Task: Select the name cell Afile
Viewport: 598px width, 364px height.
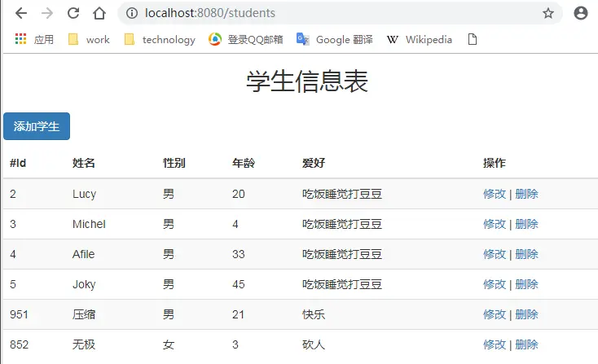Action: coord(84,254)
